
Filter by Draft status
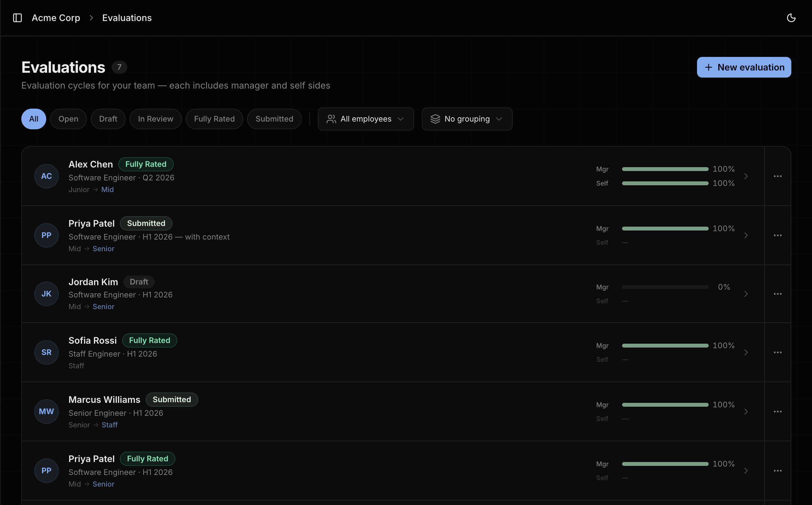108,119
